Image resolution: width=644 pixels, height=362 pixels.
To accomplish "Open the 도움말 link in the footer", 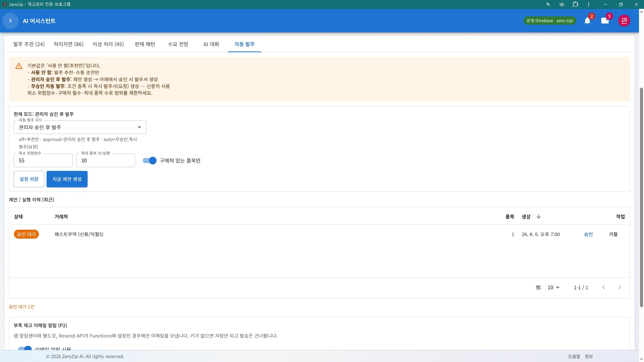I will click(574, 356).
